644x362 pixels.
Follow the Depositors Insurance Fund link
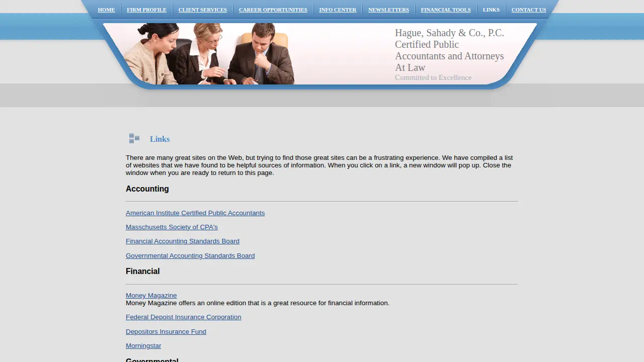click(166, 332)
